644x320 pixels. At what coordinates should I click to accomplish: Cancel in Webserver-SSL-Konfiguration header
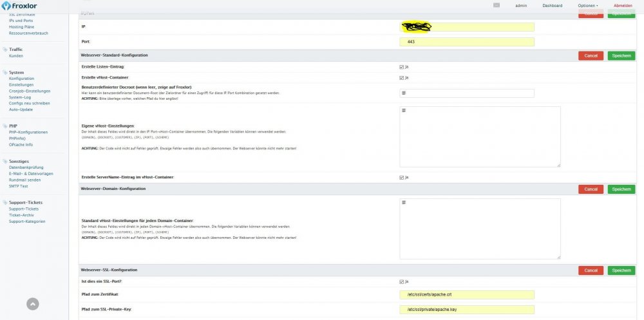click(591, 270)
